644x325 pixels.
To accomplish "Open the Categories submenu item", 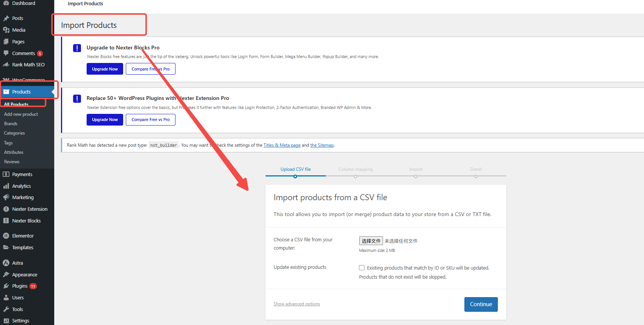I will tap(14, 133).
